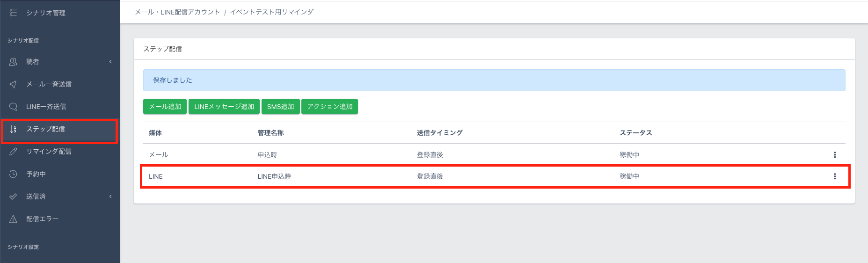This screenshot has height=263, width=868.
Task: Open 予約中 via its clock icon
Action: 13,174
